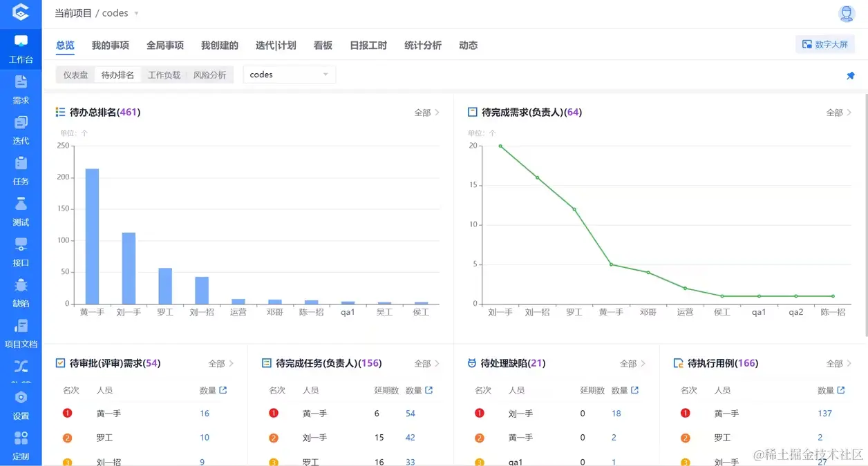This screenshot has height=466, width=868.
Task: Click count 54 for 黄一手 in 待完成任务
Action: pyautogui.click(x=411, y=414)
